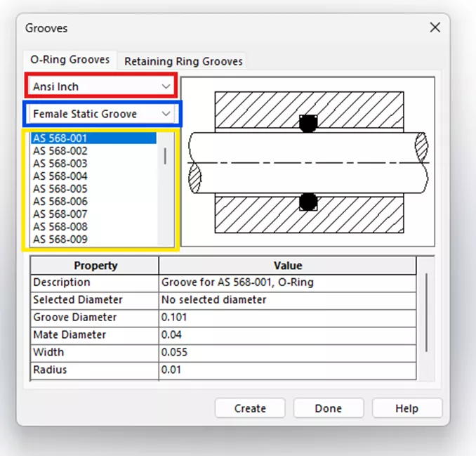This screenshot has height=456, width=476.
Task: Click the Selected Diameter property row
Action: pyautogui.click(x=223, y=300)
